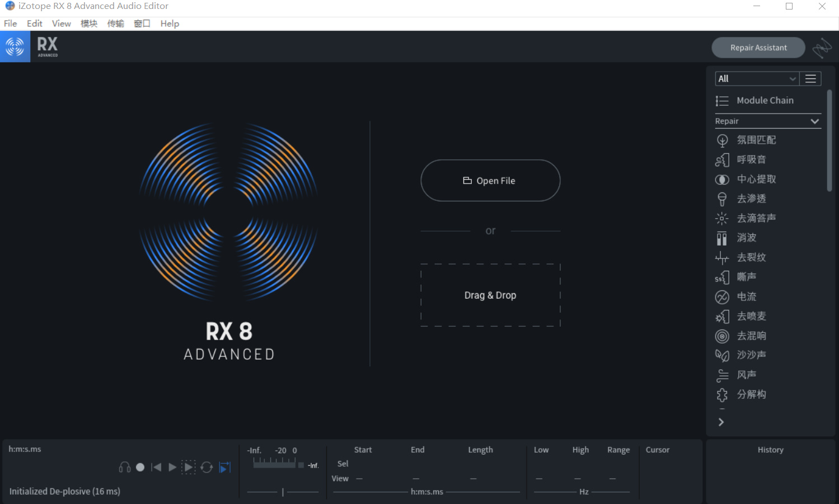The height and width of the screenshot is (504, 839).
Task: Toggle the blue follow-playhead button
Action: [224, 467]
